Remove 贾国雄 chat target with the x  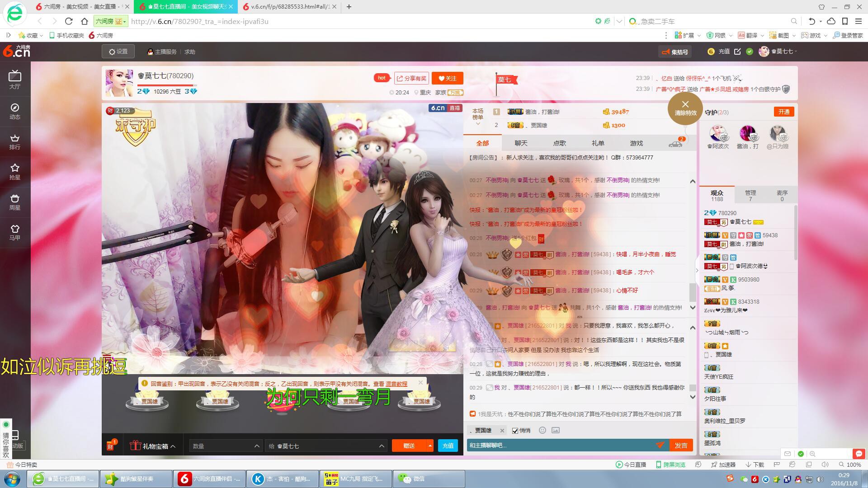pyautogui.click(x=502, y=431)
